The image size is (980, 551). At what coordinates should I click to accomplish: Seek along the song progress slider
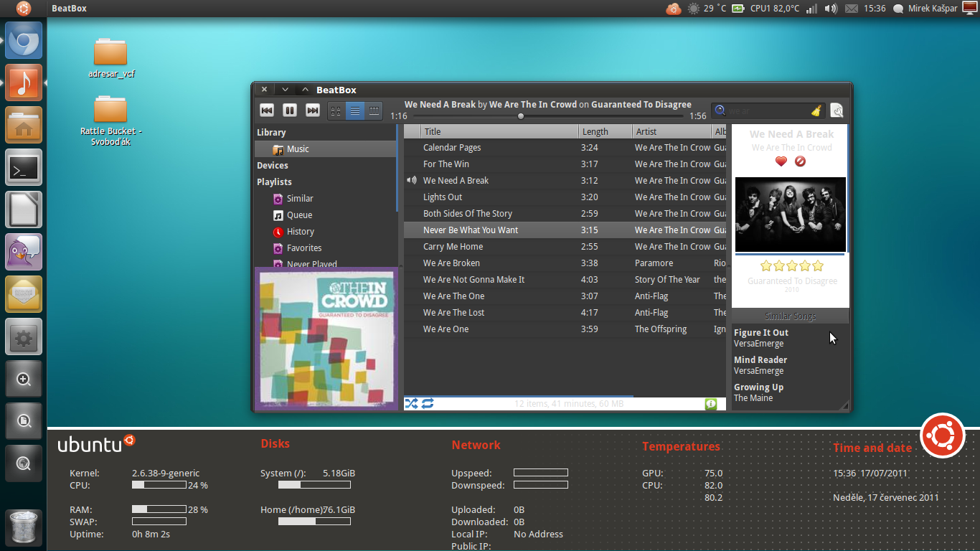click(549, 116)
